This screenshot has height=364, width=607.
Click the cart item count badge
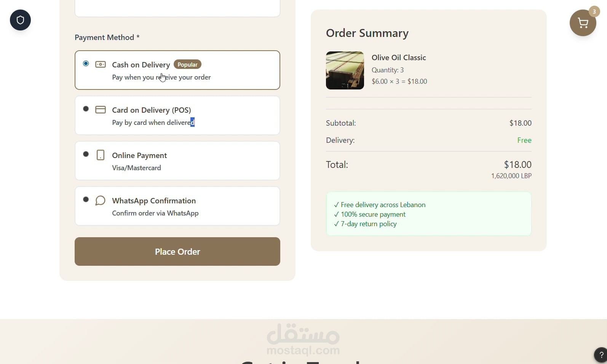tap(594, 11)
